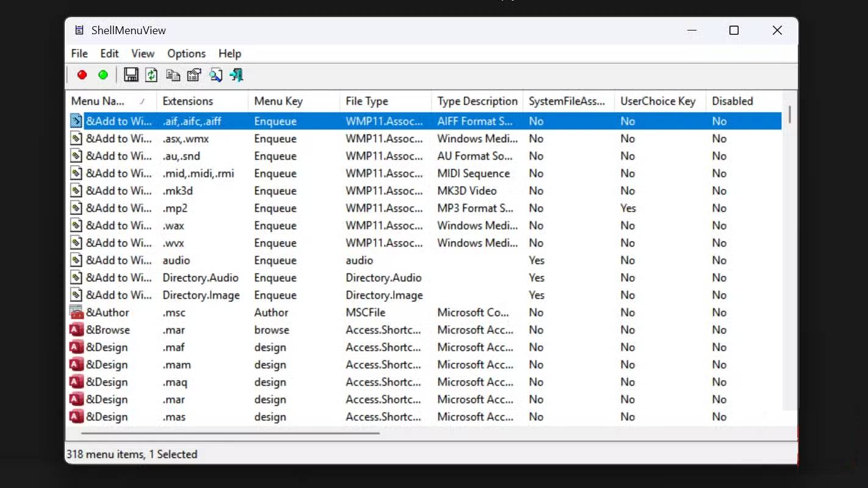Click the icon of the .mk3d row

tap(76, 190)
